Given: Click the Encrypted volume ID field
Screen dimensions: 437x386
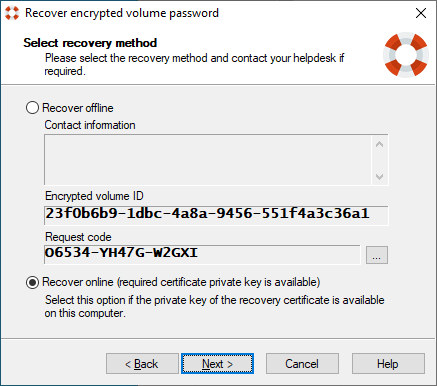Looking at the screenshot, I should (x=216, y=215).
